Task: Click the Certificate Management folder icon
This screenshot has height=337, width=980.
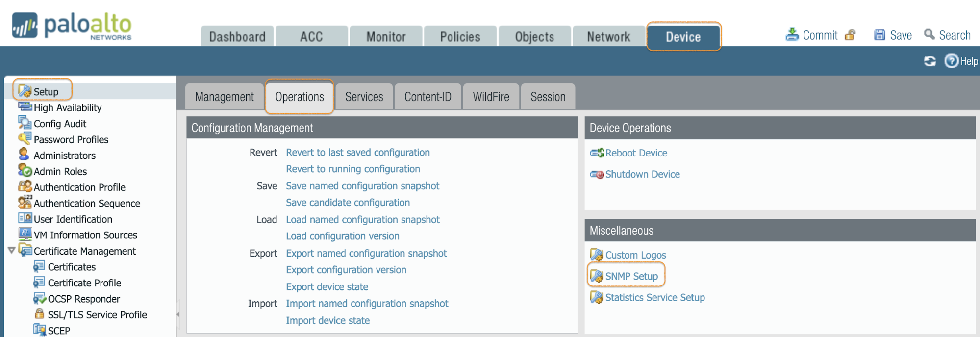Action: (x=25, y=250)
